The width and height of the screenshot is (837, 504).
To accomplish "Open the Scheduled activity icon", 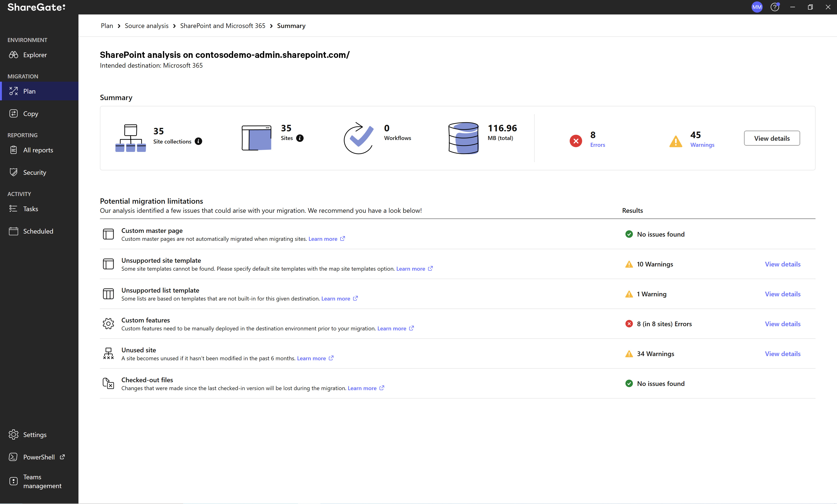I will (14, 231).
